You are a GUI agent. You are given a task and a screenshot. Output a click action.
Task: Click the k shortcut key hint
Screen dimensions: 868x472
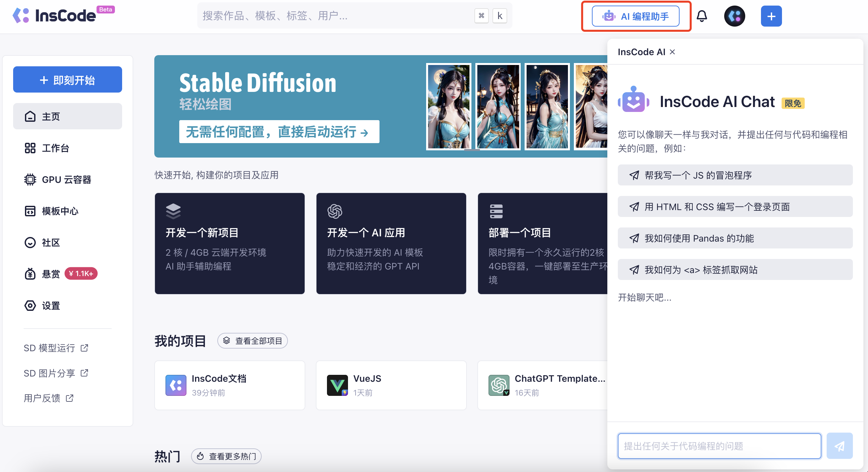point(499,15)
